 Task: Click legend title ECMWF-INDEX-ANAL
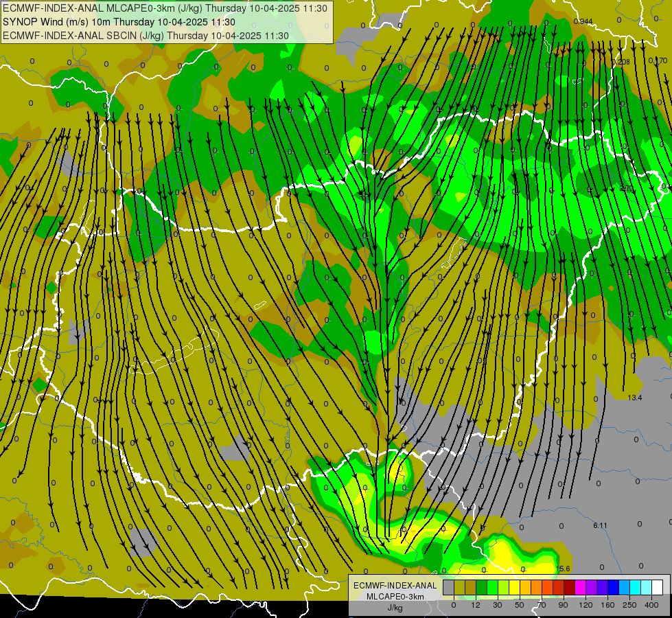[x=395, y=586]
